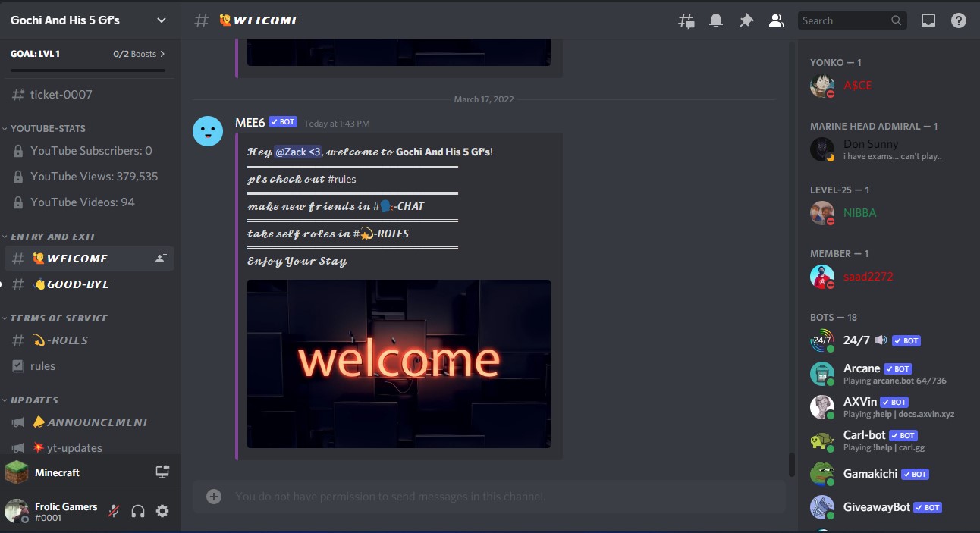This screenshot has width=980, height=533.
Task: Click the Search input field
Action: click(843, 21)
